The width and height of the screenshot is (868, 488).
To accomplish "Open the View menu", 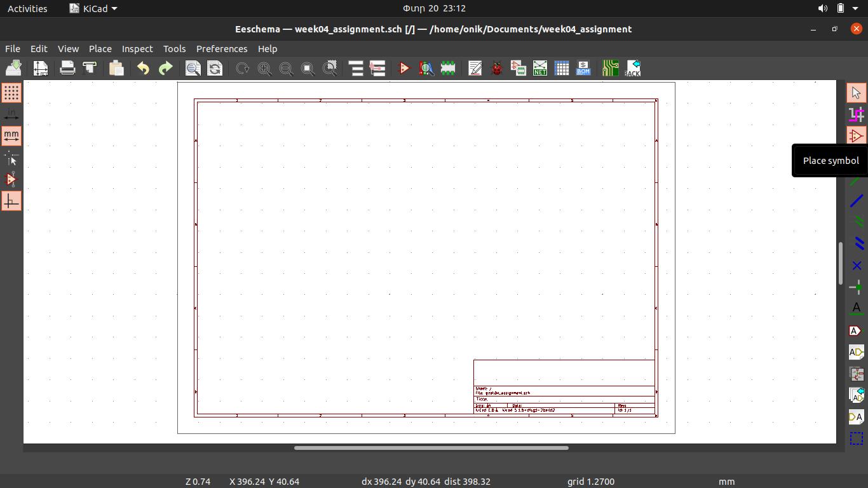I will [68, 49].
